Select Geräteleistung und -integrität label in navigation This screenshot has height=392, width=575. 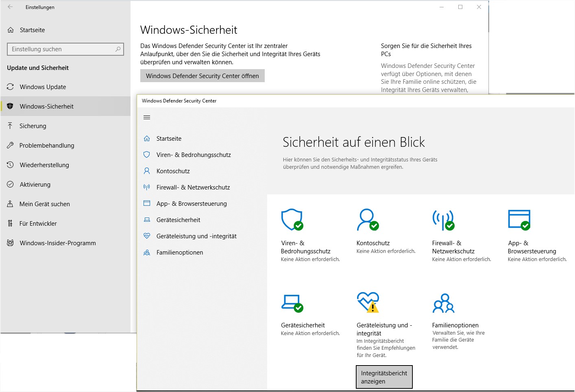[196, 236]
